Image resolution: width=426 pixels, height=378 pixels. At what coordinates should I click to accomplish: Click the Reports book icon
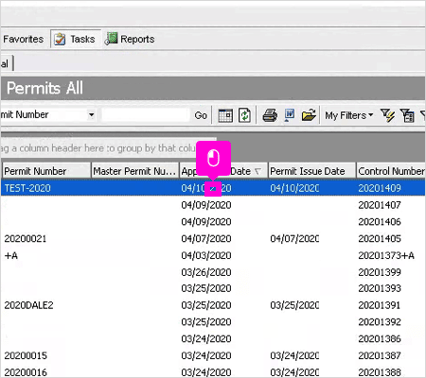111,38
